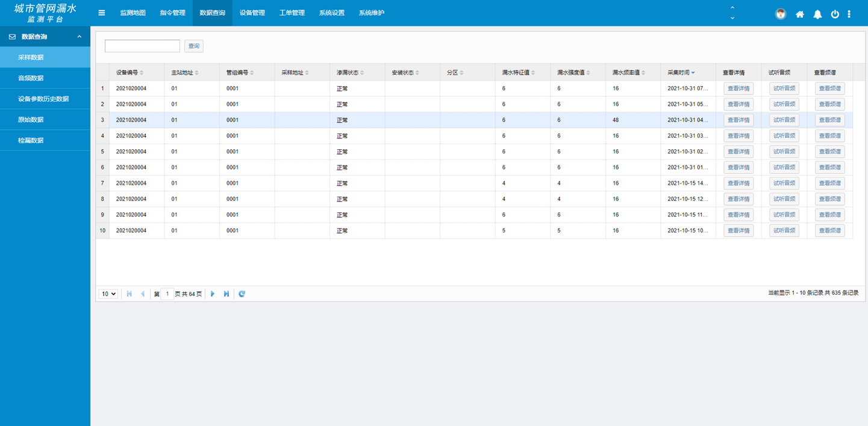This screenshot has width=868, height=426.
Task: Click 试听音频 button in row 3
Action: pos(784,120)
